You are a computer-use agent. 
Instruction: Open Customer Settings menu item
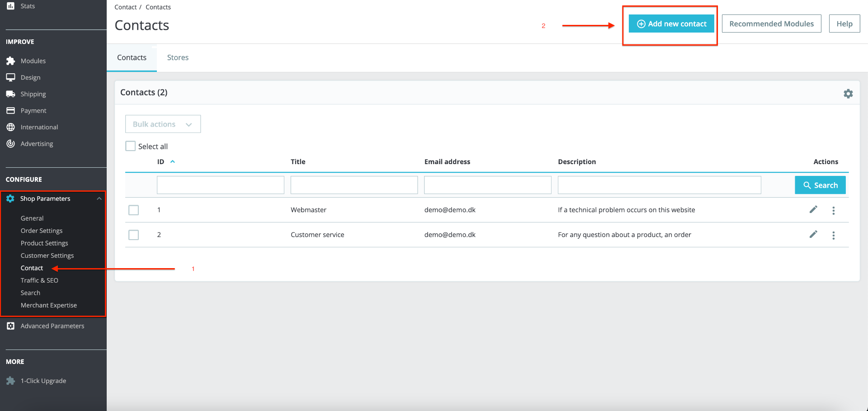[47, 255]
